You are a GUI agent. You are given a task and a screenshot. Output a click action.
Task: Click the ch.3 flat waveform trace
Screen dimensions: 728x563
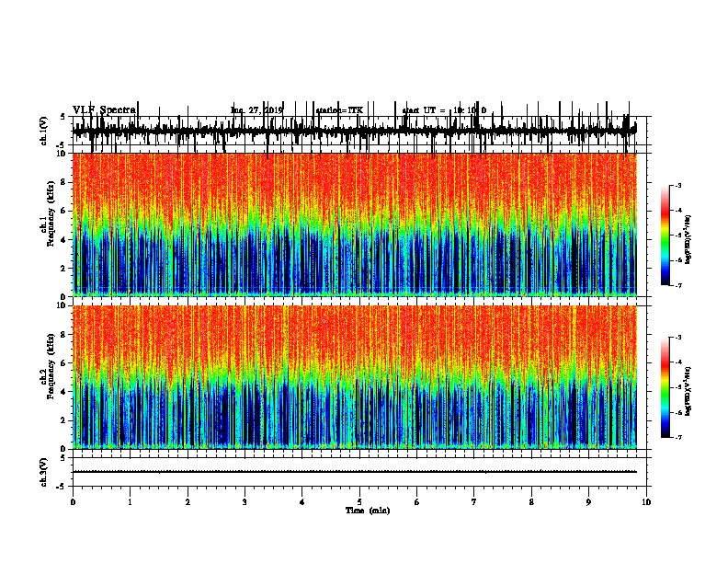pos(355,472)
